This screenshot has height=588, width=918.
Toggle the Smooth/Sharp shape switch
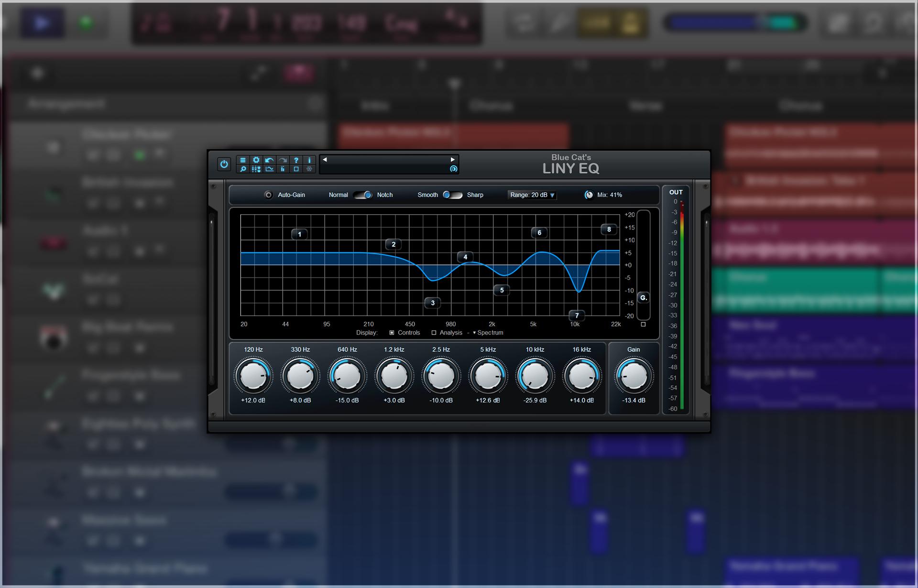[x=452, y=195]
